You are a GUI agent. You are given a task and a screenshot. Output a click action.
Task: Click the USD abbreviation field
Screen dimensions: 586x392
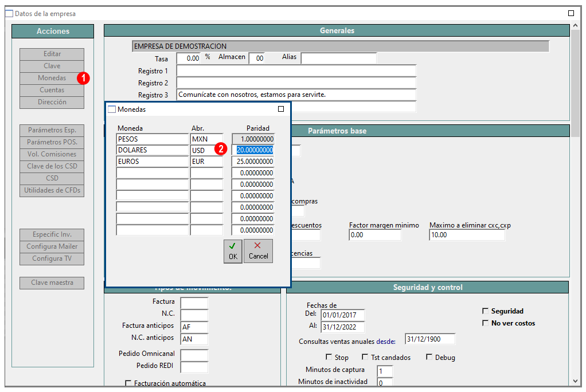tap(206, 150)
